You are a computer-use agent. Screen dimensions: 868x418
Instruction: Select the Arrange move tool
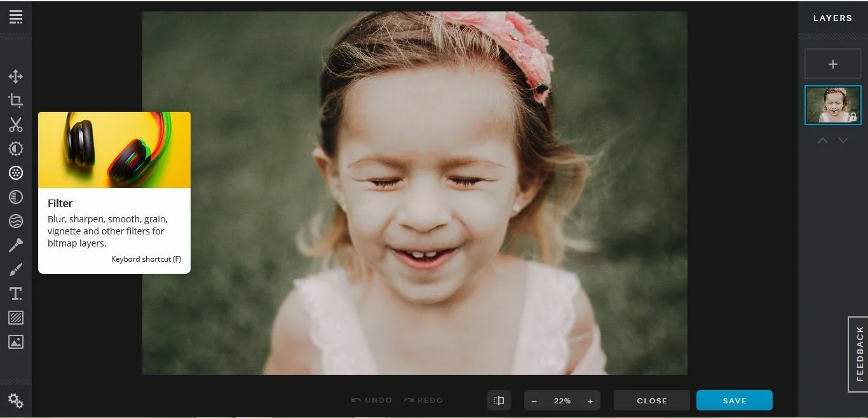16,77
